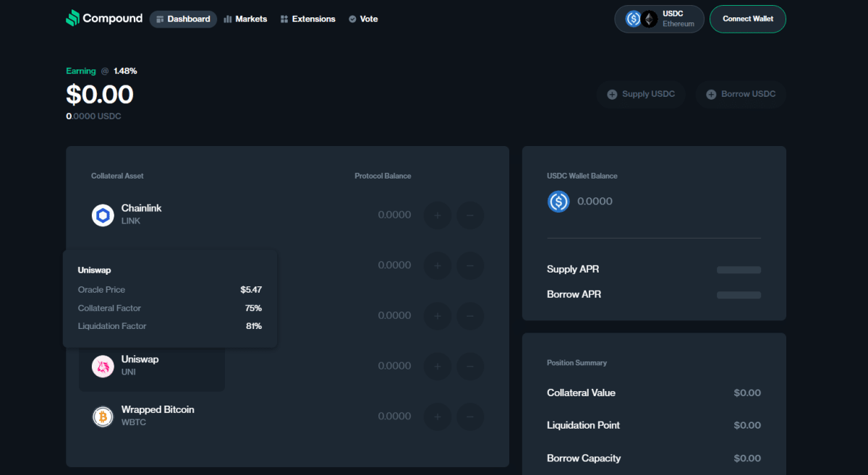Open the USDC Ethereum market selector
Image resolution: width=868 pixels, height=475 pixels.
[659, 19]
